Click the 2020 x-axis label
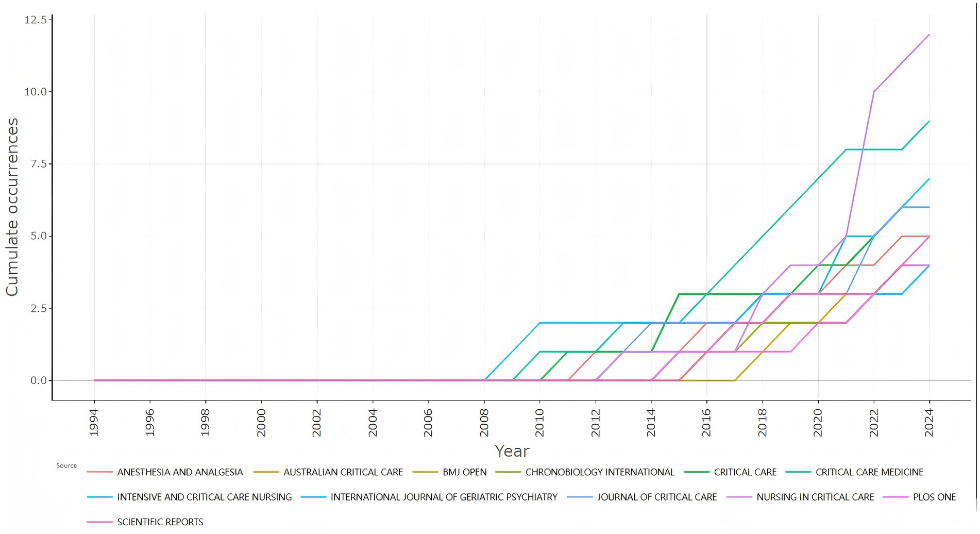 818,423
